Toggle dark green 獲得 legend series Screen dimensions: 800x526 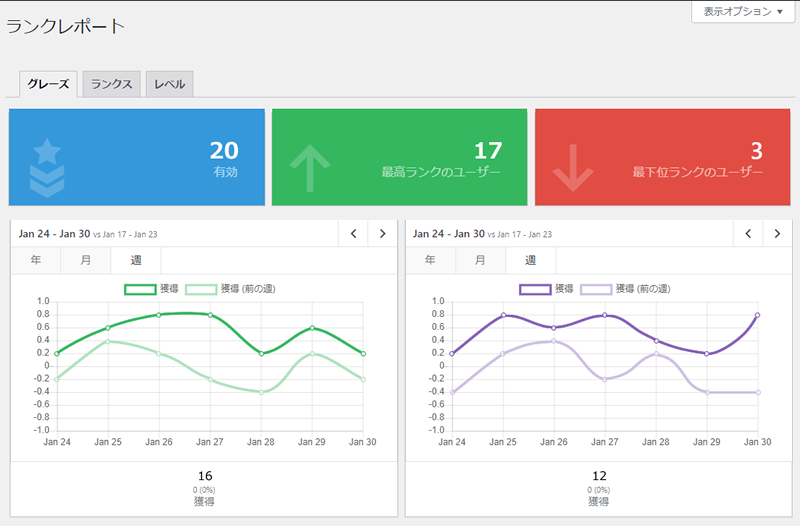pyautogui.click(x=152, y=289)
